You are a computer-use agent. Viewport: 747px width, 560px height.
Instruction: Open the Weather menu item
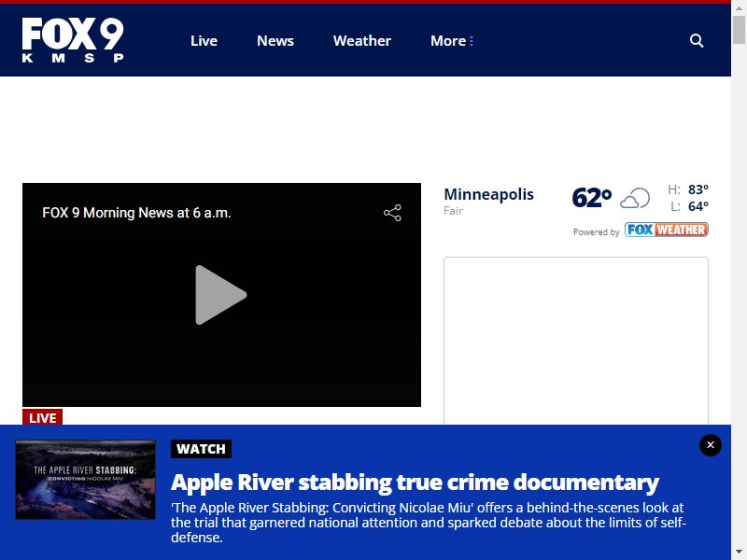click(x=362, y=41)
